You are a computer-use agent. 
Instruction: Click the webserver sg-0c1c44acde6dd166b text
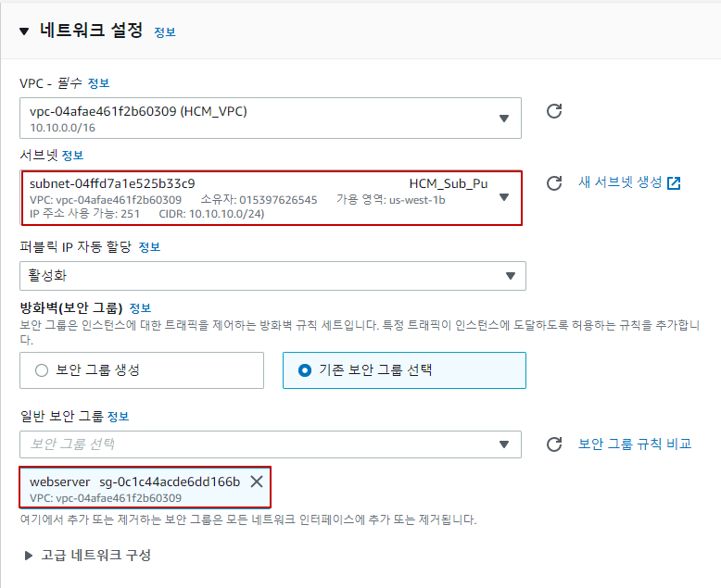pyautogui.click(x=134, y=482)
